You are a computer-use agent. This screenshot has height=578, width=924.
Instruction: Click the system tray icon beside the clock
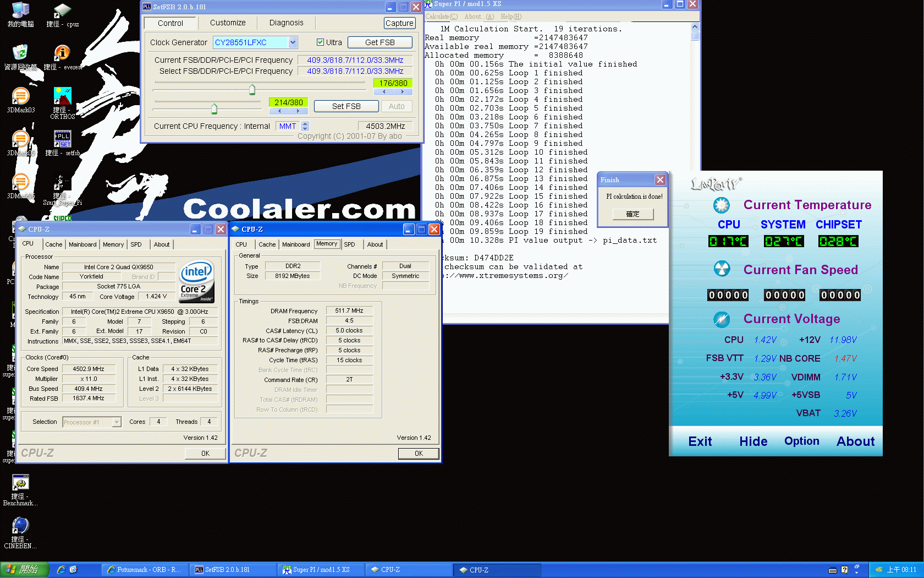click(879, 570)
